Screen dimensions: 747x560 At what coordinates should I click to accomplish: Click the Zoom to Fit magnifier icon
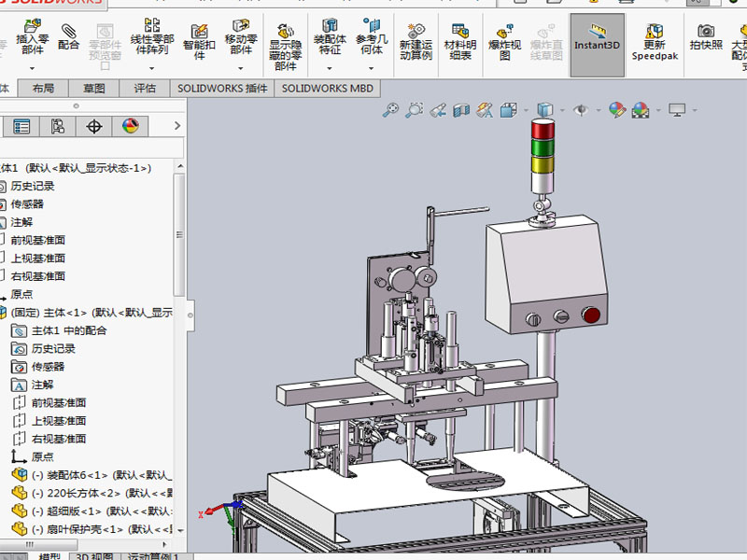pyautogui.click(x=390, y=110)
